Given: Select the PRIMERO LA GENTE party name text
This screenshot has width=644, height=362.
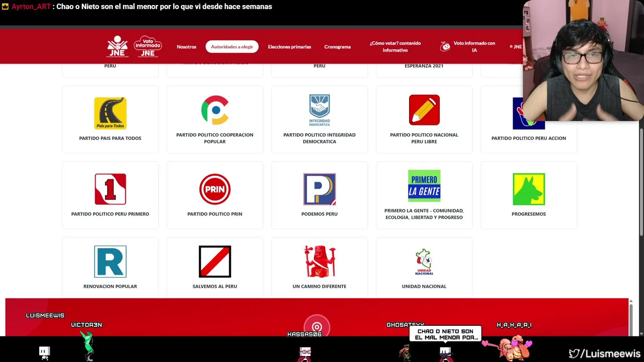Looking at the screenshot, I should coord(424,214).
